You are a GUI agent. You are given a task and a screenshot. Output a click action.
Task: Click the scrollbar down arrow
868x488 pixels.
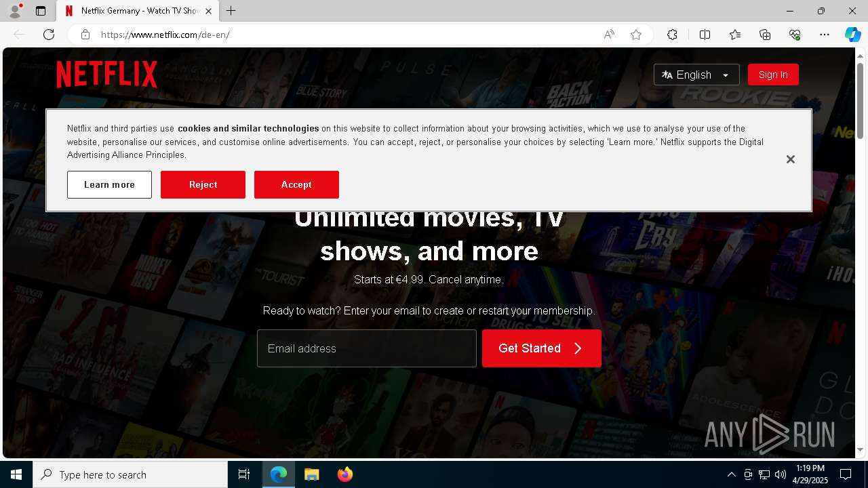(x=861, y=450)
